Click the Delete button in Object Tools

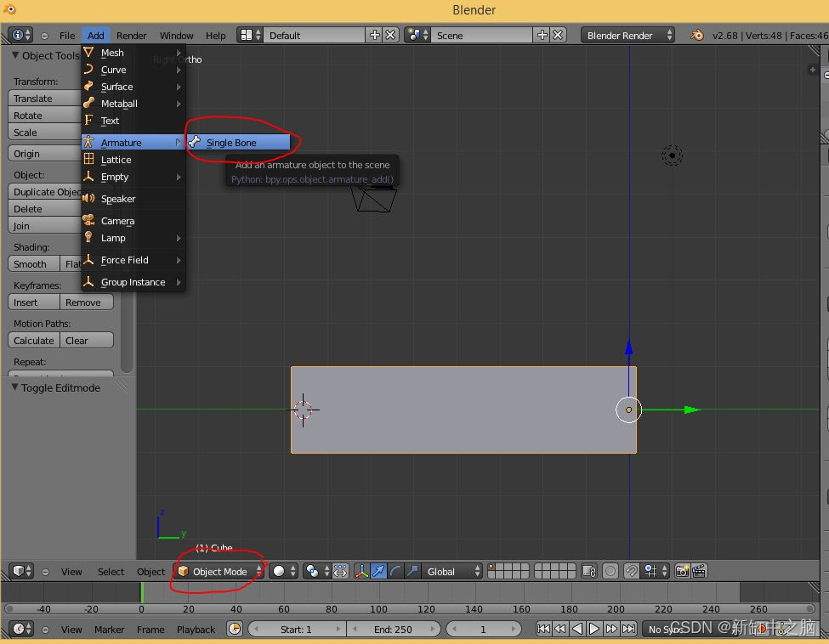[x=45, y=209]
